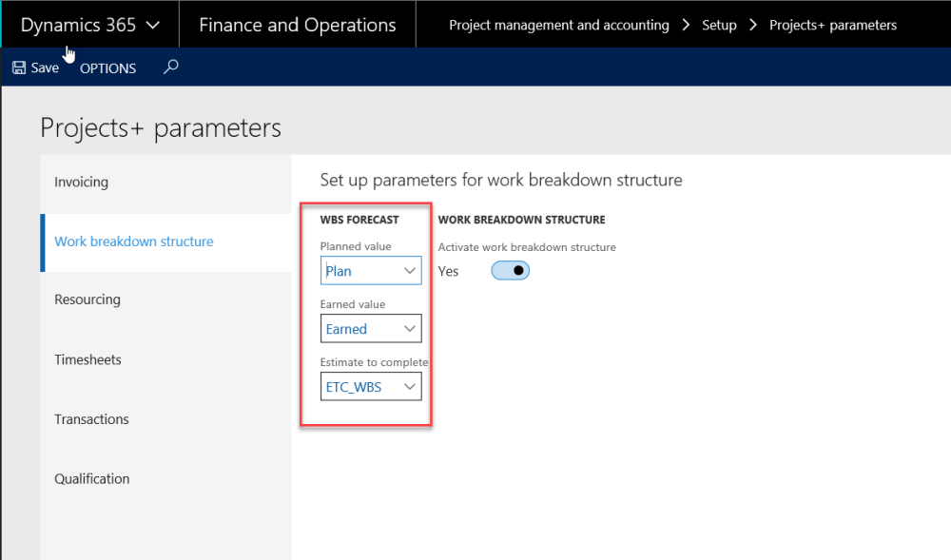Viewport: 951px width, 560px height.
Task: Click Project management and accounting breadcrumb
Action: tap(558, 25)
